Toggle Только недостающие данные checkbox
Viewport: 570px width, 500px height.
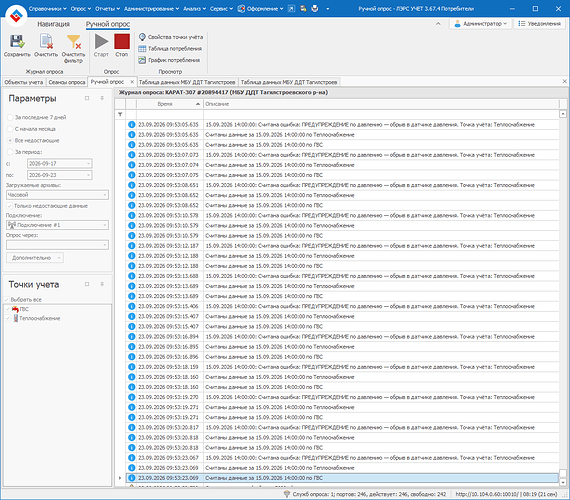coord(10,206)
